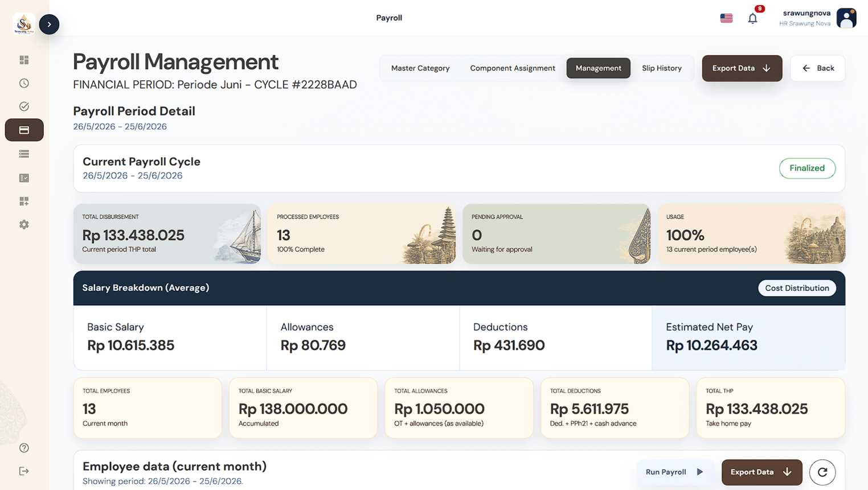Click the Usage 100% card
The image size is (868, 490).
[751, 234]
